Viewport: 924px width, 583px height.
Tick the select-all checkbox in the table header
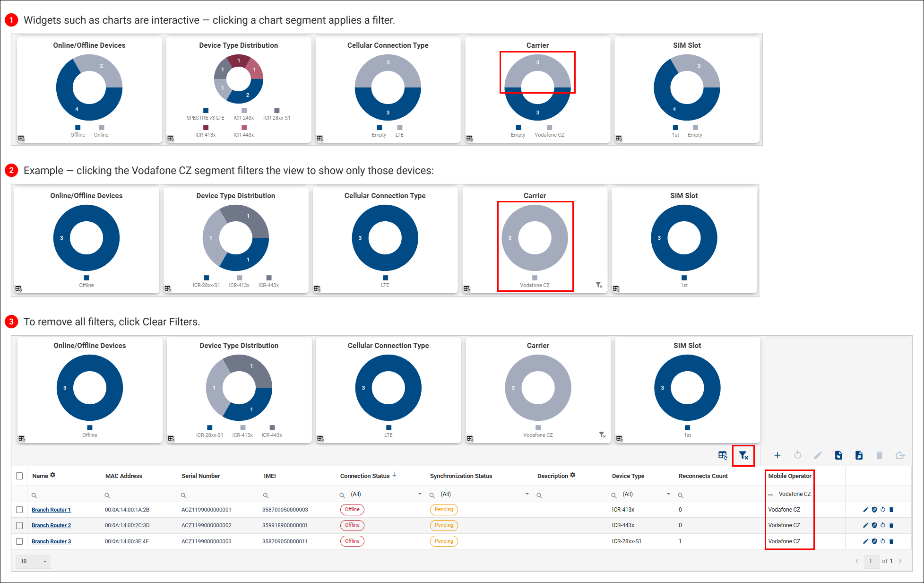pyautogui.click(x=19, y=476)
